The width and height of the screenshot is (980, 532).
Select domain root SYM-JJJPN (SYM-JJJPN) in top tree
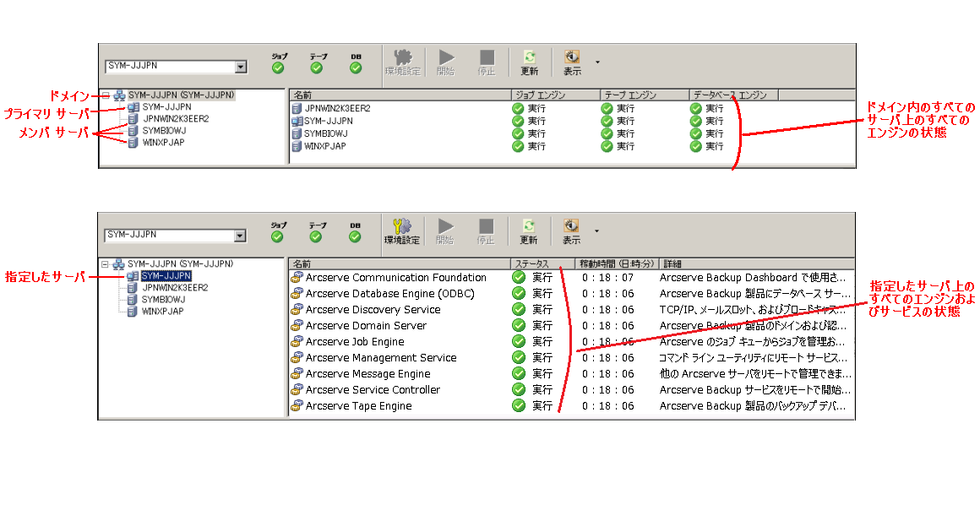pos(182,95)
